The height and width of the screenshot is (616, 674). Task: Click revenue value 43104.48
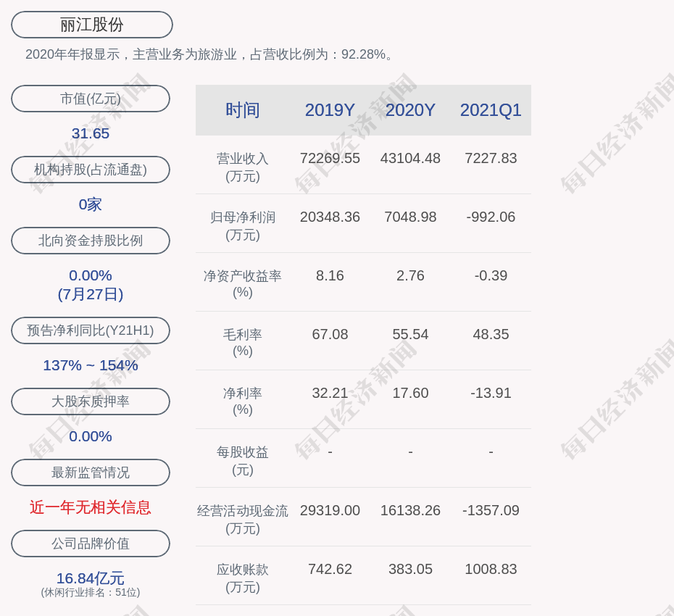(x=410, y=158)
